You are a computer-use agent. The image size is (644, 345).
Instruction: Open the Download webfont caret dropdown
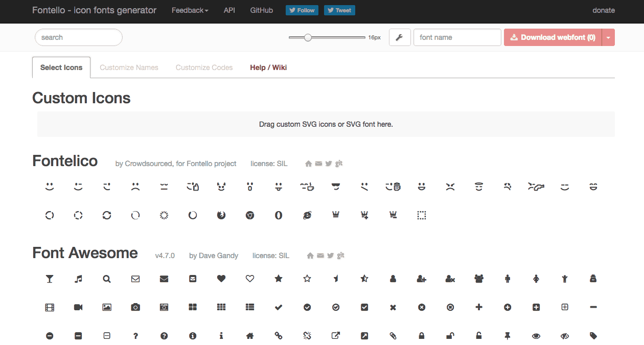click(x=609, y=37)
